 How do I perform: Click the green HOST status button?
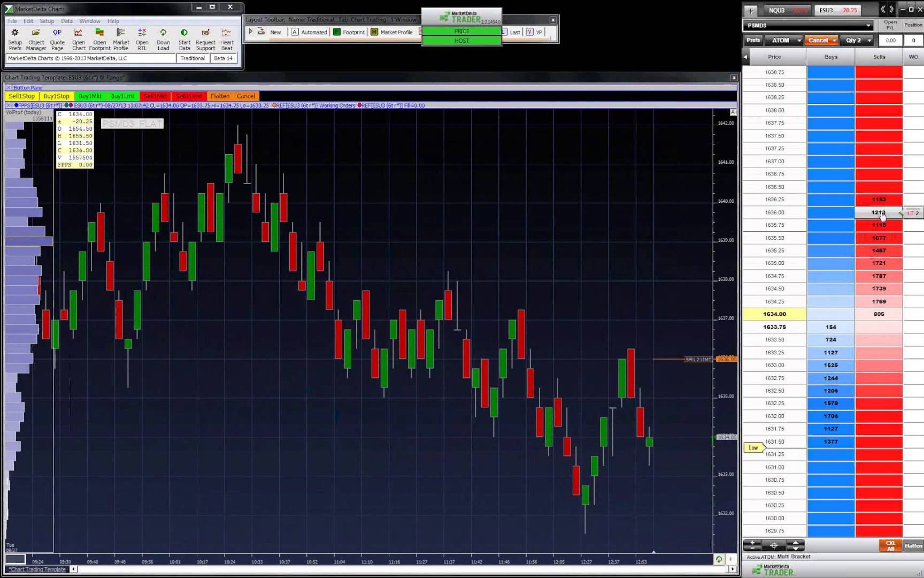point(461,41)
